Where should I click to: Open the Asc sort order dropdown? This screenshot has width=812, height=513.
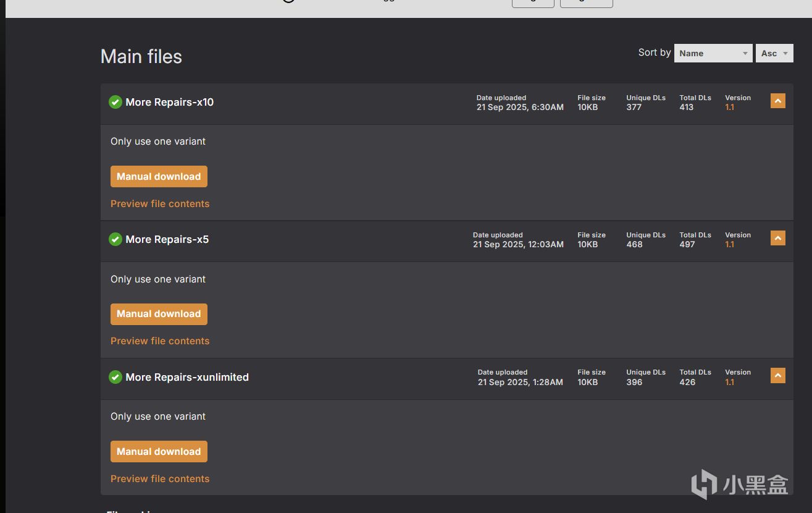(x=774, y=53)
